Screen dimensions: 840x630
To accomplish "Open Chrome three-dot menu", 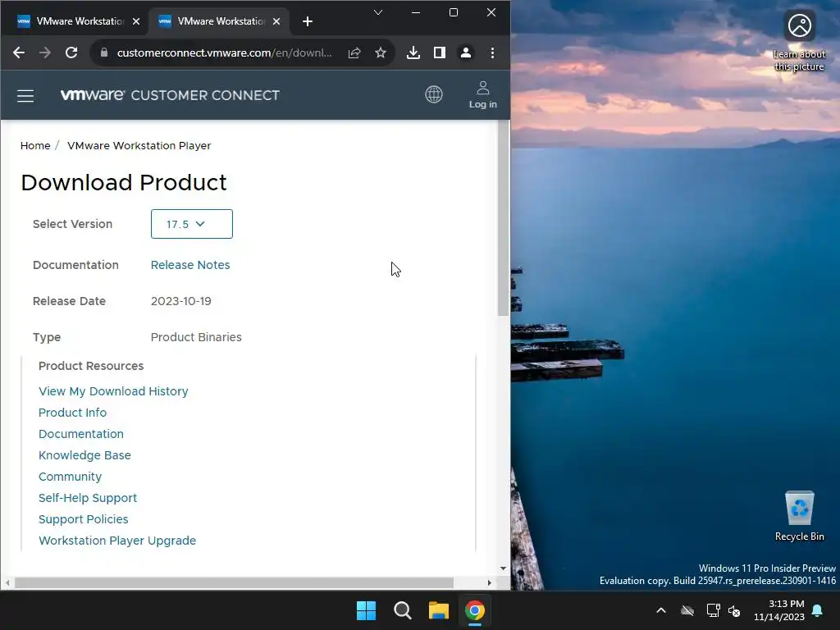I will point(492,52).
